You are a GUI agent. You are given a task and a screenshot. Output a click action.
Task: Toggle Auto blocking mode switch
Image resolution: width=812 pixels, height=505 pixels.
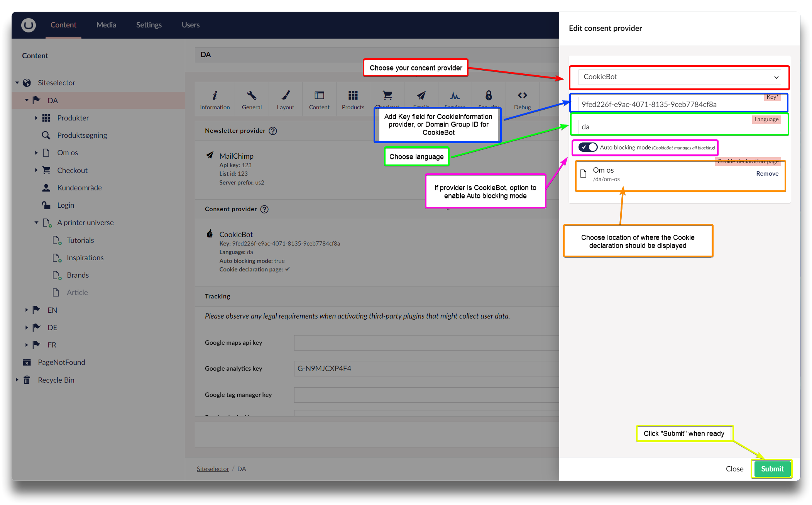tap(588, 147)
